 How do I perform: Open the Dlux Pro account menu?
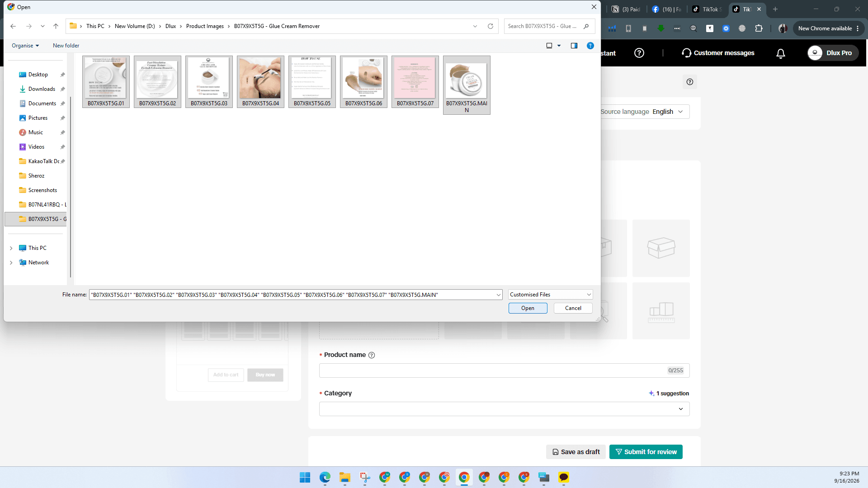click(832, 53)
